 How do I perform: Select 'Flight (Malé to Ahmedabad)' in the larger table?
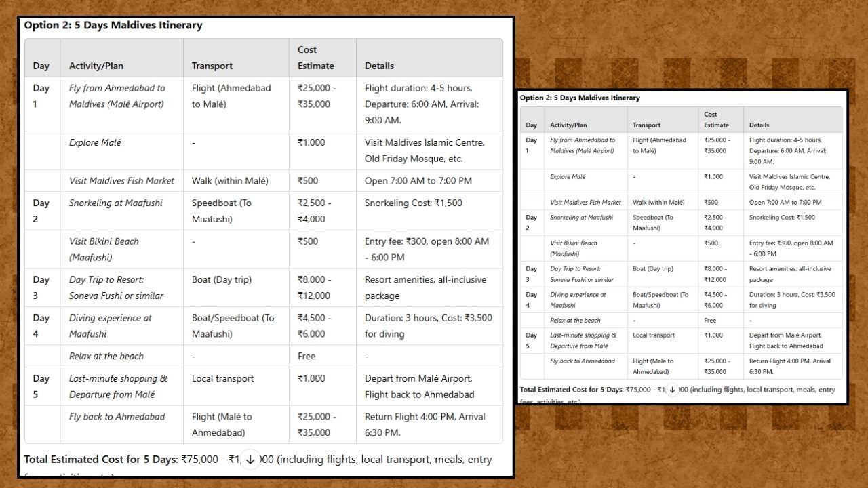222,424
